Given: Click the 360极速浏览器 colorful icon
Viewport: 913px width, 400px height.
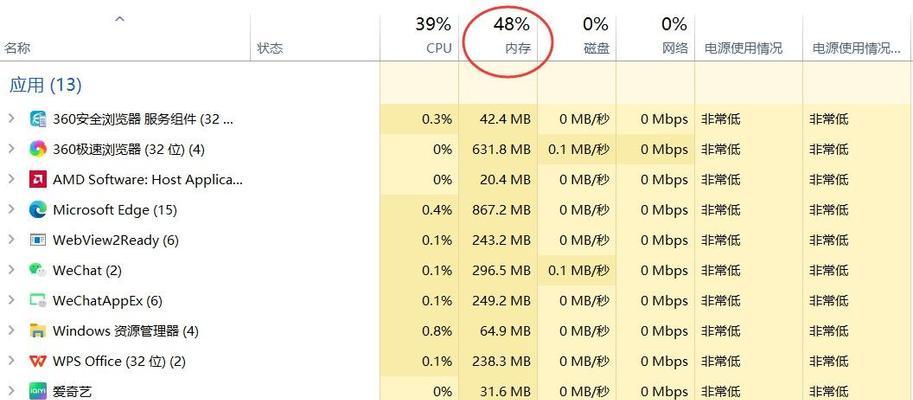Looking at the screenshot, I should [38, 149].
